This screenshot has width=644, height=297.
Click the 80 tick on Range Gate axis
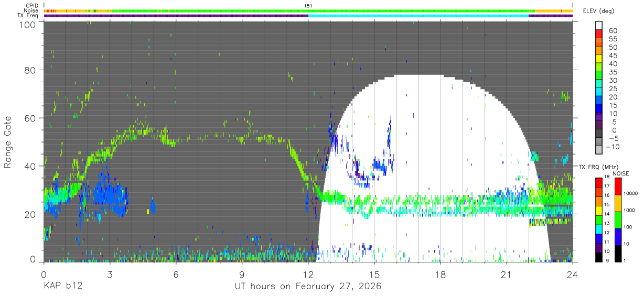[x=30, y=70]
